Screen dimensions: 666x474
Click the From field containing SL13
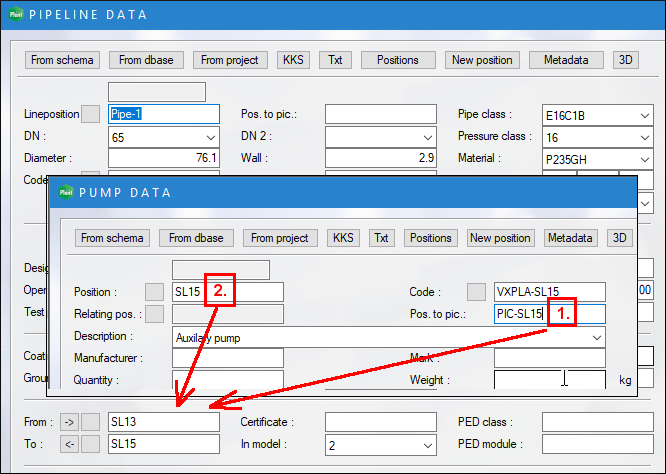(x=163, y=422)
